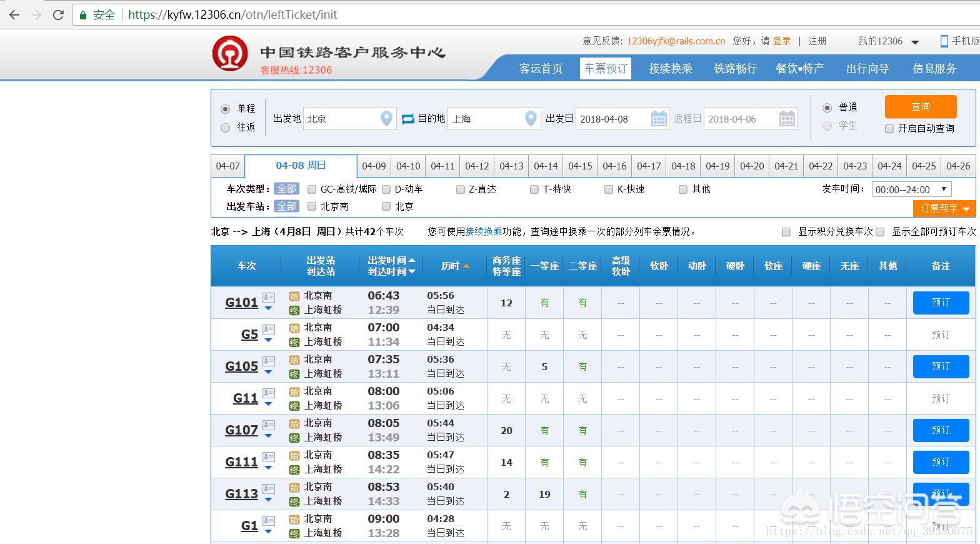
Task: Sort by departure time ascending arrow
Action: pyautogui.click(x=412, y=260)
